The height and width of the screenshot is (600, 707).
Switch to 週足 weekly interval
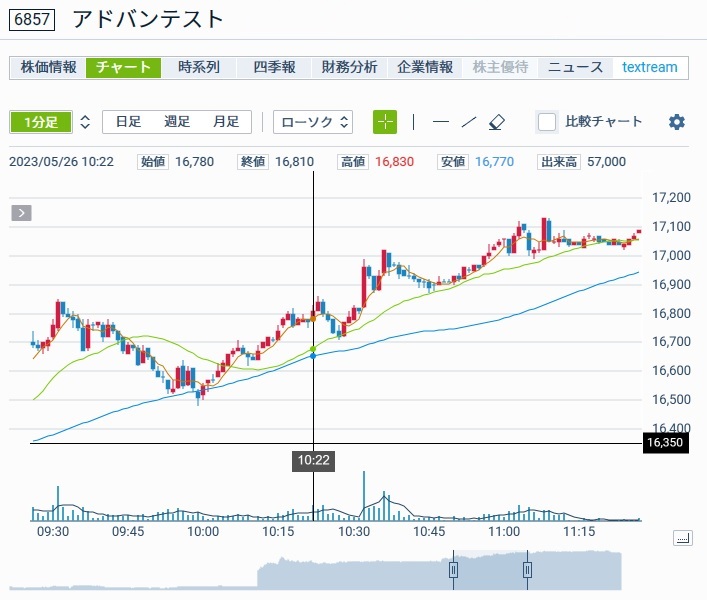point(177,122)
